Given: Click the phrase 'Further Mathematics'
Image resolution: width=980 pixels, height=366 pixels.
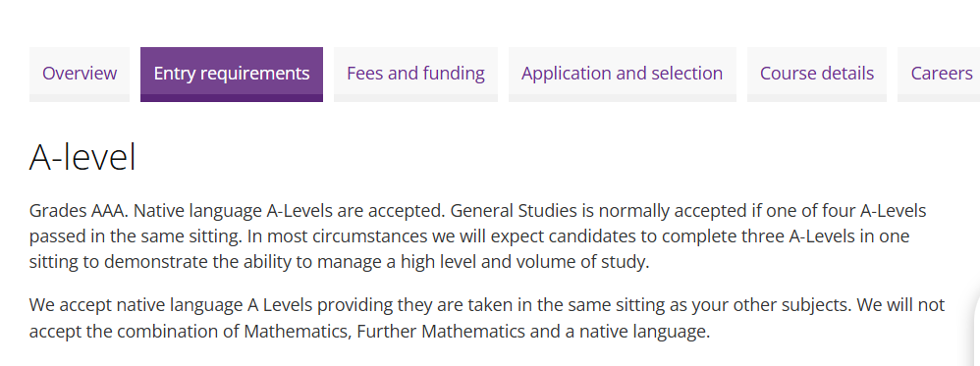Looking at the screenshot, I should pyautogui.click(x=442, y=332).
